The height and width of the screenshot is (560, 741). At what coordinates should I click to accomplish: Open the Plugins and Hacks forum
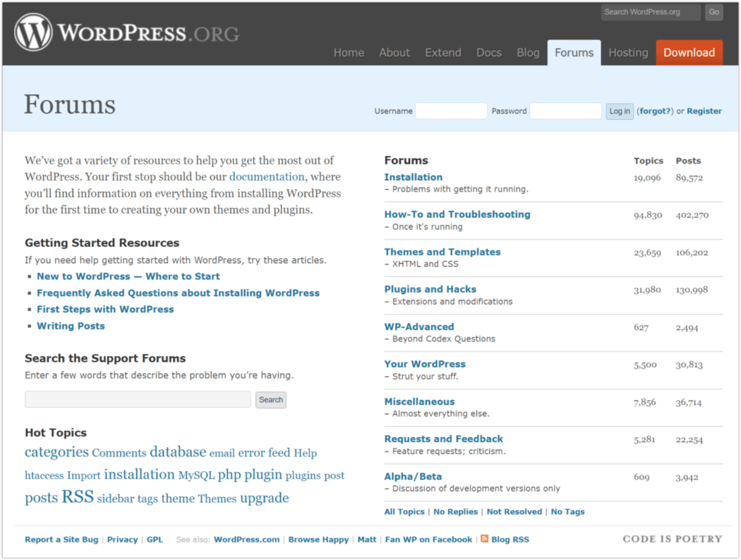tap(430, 289)
